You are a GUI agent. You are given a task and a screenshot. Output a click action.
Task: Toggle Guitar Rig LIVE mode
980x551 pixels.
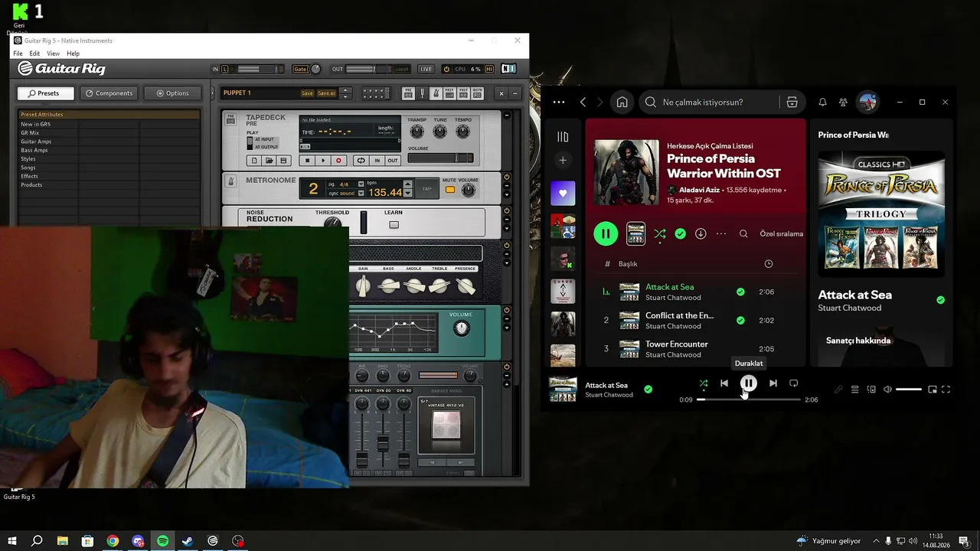tap(426, 69)
